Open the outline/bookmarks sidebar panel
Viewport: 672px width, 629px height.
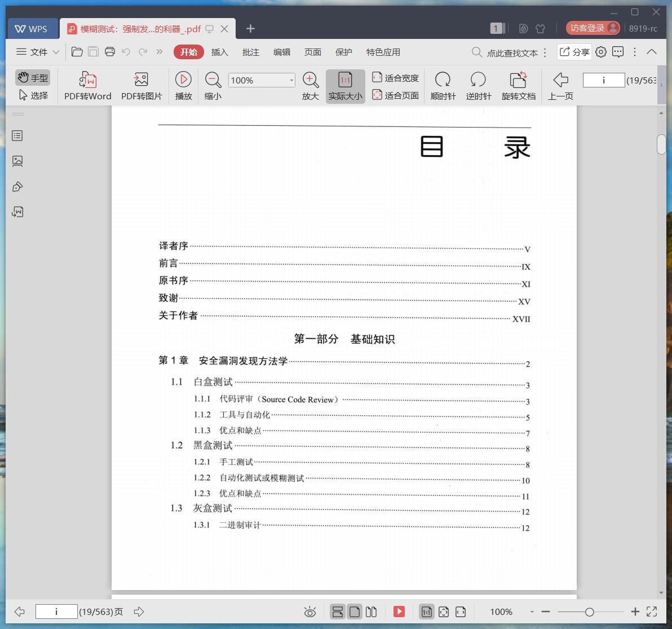17,136
